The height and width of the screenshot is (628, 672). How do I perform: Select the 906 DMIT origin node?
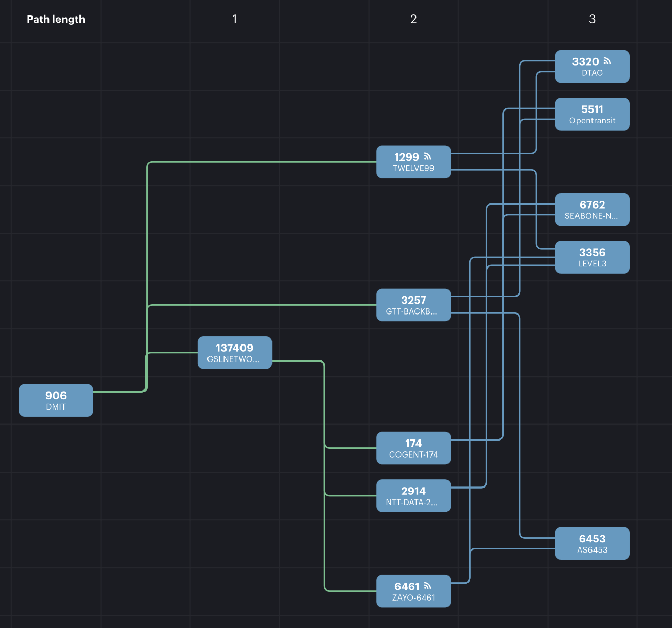(56, 400)
